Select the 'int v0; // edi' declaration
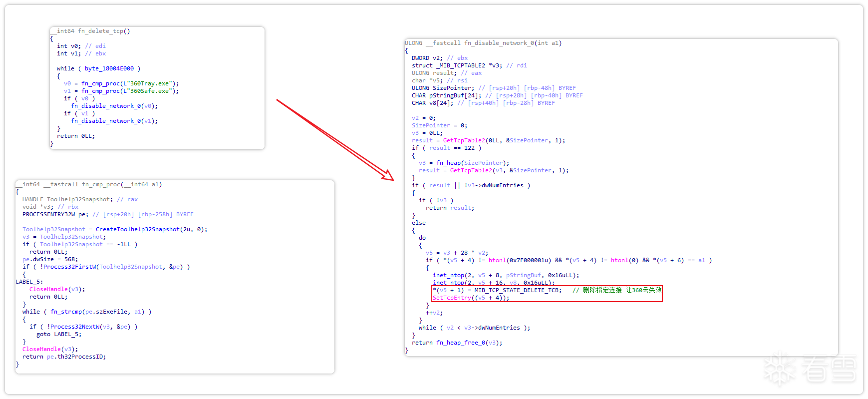The width and height of the screenshot is (868, 399). tap(81, 46)
